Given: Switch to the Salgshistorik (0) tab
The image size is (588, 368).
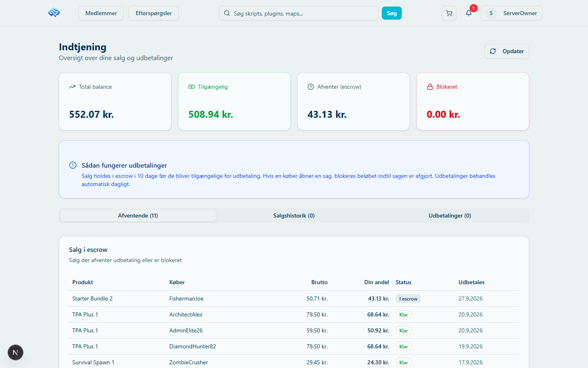Looking at the screenshot, I should click(x=294, y=215).
